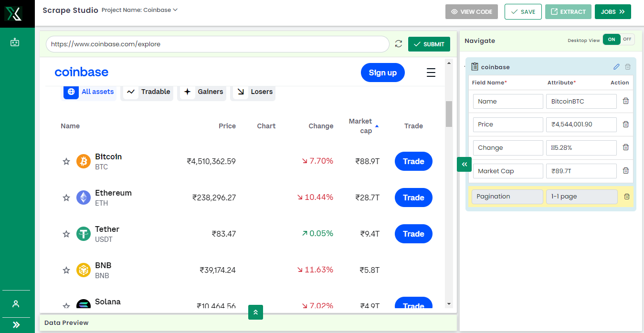The width and height of the screenshot is (644, 333).
Task: Open the user profile icon in sidebar
Action: (x=16, y=304)
